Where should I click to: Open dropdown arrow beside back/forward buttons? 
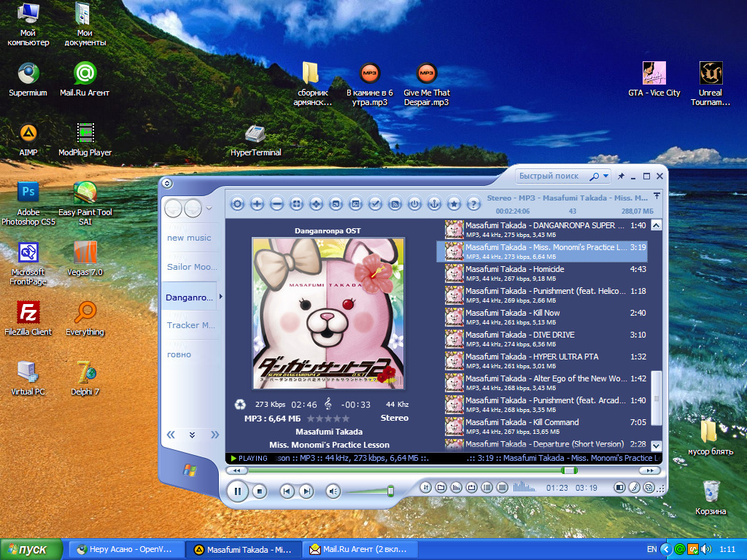[x=209, y=208]
